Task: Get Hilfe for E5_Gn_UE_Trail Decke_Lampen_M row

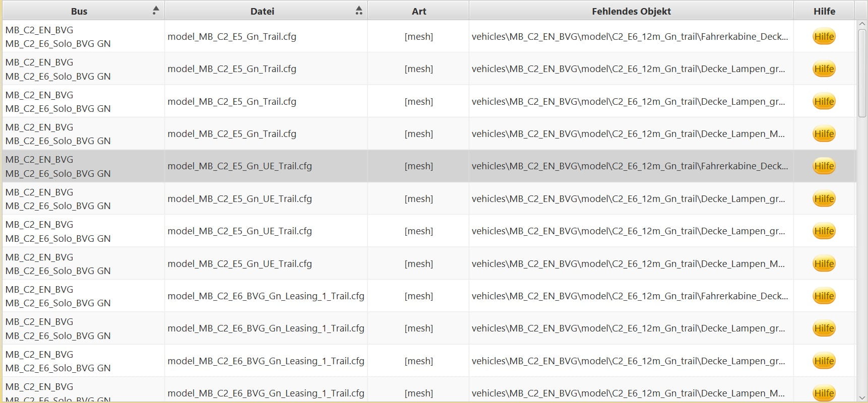Action: click(824, 264)
